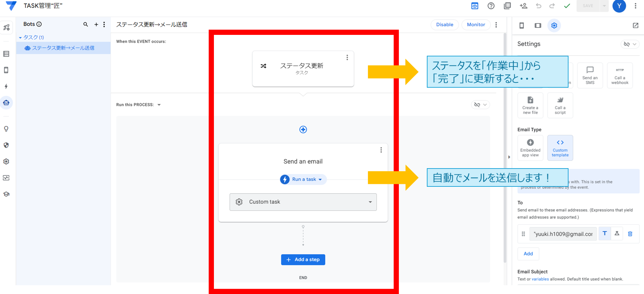
Task: Select Embedded app view email type
Action: [530, 148]
